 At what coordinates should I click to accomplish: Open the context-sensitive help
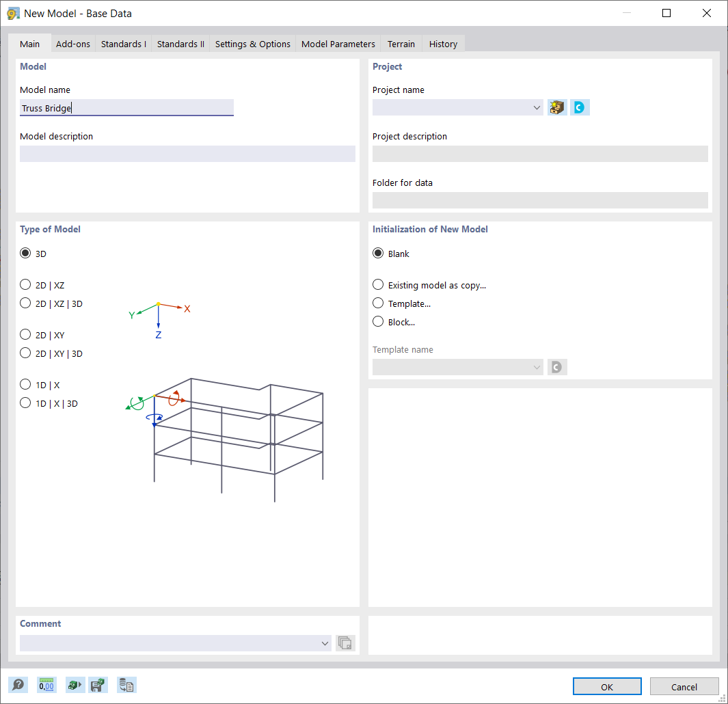click(x=18, y=684)
